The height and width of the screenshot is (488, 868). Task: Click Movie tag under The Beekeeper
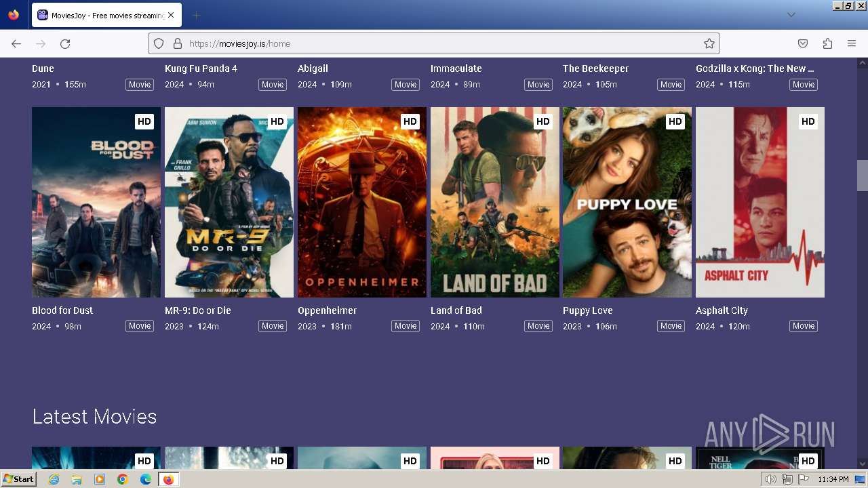[671, 85]
